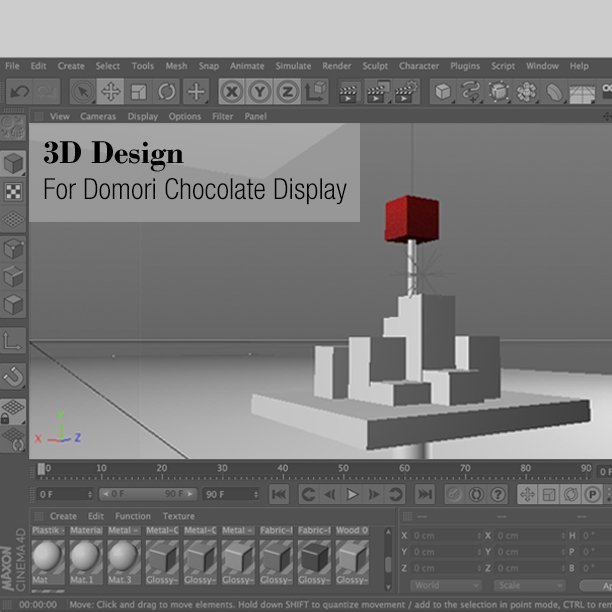The height and width of the screenshot is (612, 612).
Task: Select the Mat.3 material sphere
Action: 124,556
